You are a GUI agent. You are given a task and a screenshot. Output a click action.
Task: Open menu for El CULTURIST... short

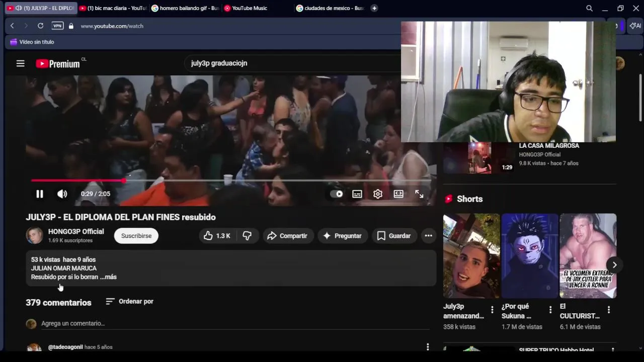(x=609, y=310)
